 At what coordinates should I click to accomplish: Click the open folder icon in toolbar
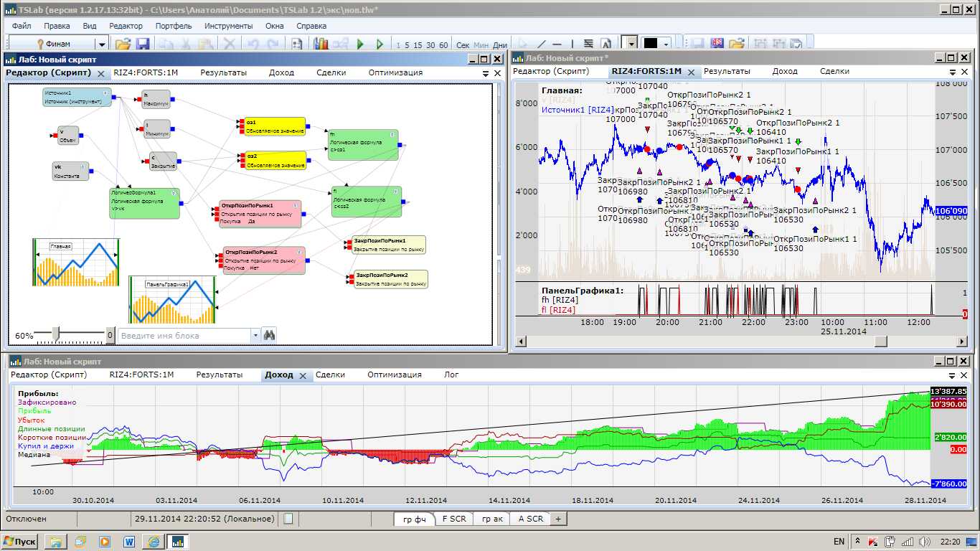click(x=123, y=44)
